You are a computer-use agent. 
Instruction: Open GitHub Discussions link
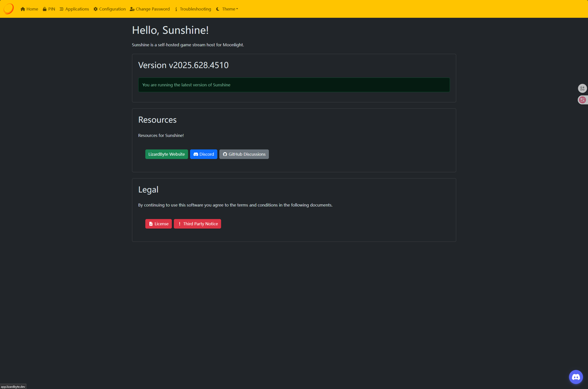point(244,154)
